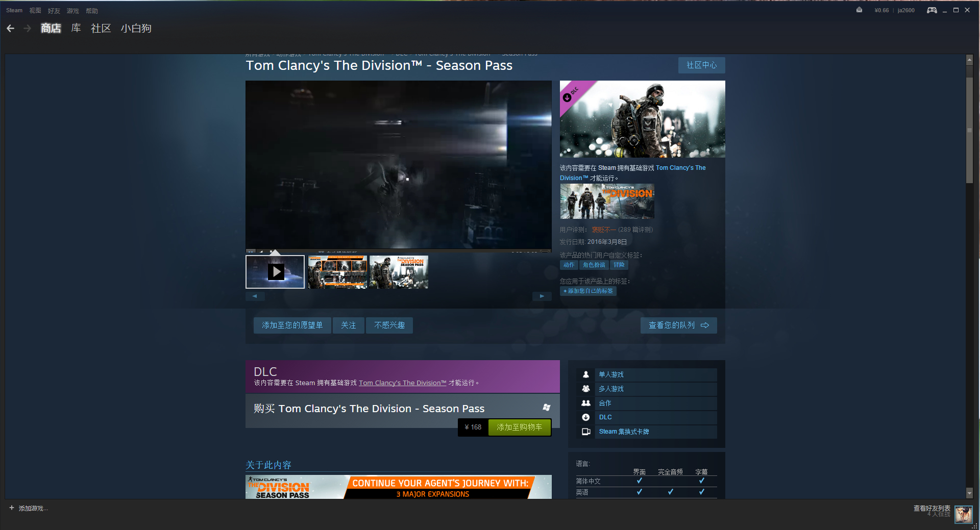980x530 pixels.
Task: Click the 不感兴趣 button
Action: 389,325
